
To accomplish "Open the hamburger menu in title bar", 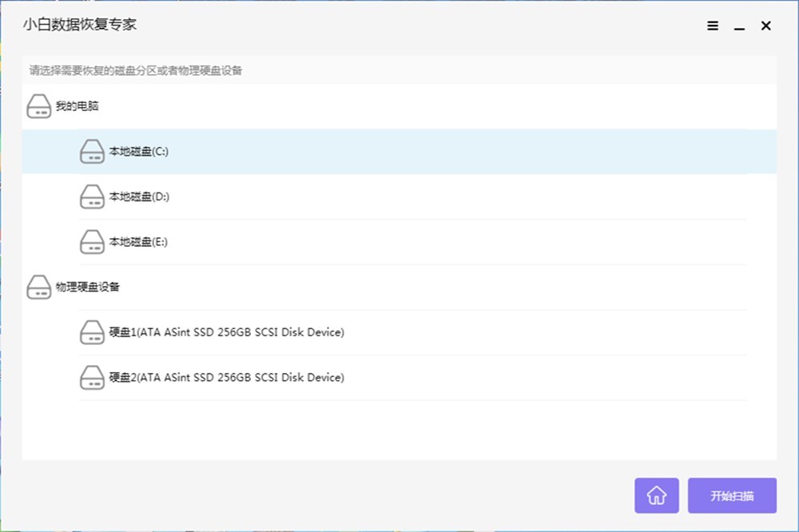I will pyautogui.click(x=713, y=26).
